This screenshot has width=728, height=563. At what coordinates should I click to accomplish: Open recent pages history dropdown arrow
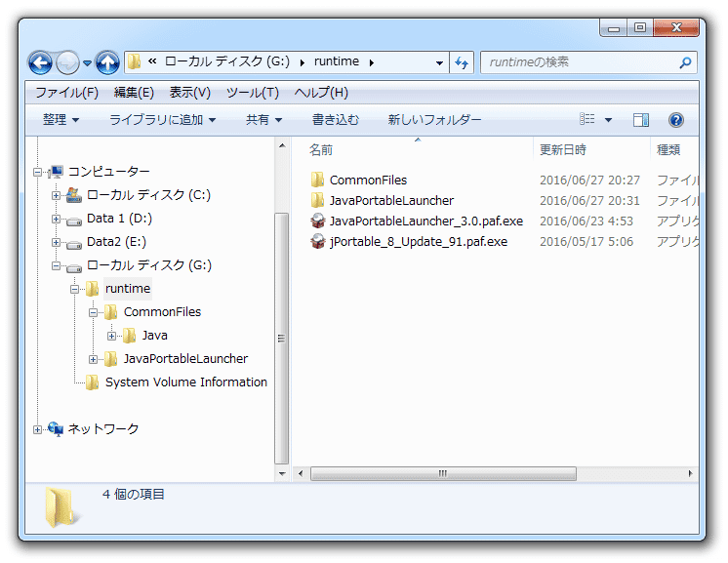tap(87, 63)
